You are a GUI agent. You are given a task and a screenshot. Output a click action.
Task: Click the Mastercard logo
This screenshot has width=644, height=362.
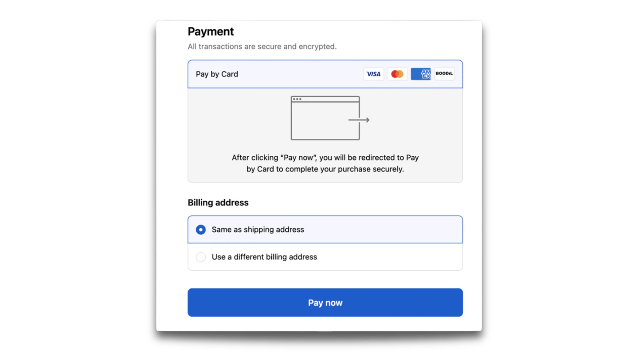click(397, 74)
